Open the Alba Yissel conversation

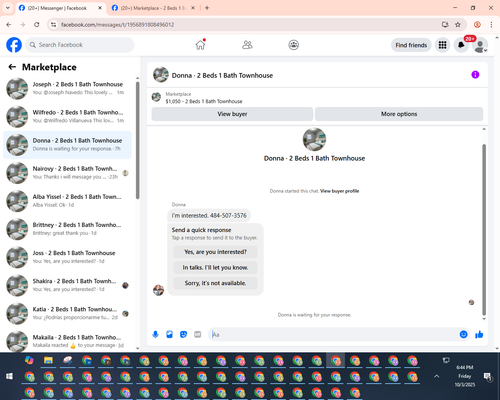[67, 201]
